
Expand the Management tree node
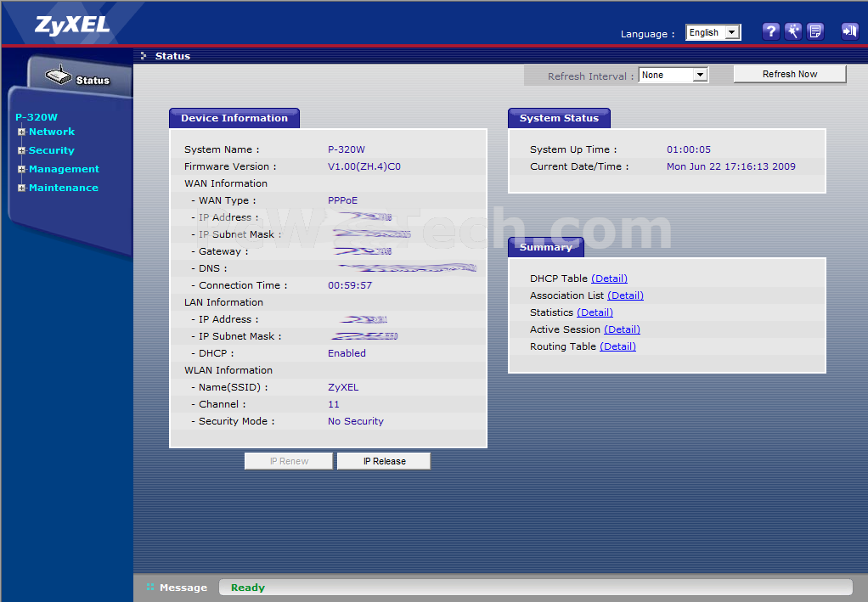tap(21, 169)
